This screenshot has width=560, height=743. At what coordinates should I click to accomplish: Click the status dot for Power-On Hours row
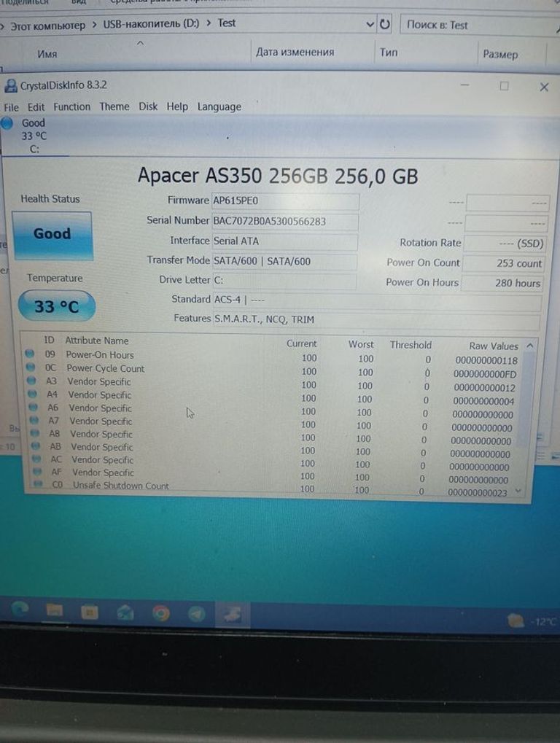(x=30, y=354)
